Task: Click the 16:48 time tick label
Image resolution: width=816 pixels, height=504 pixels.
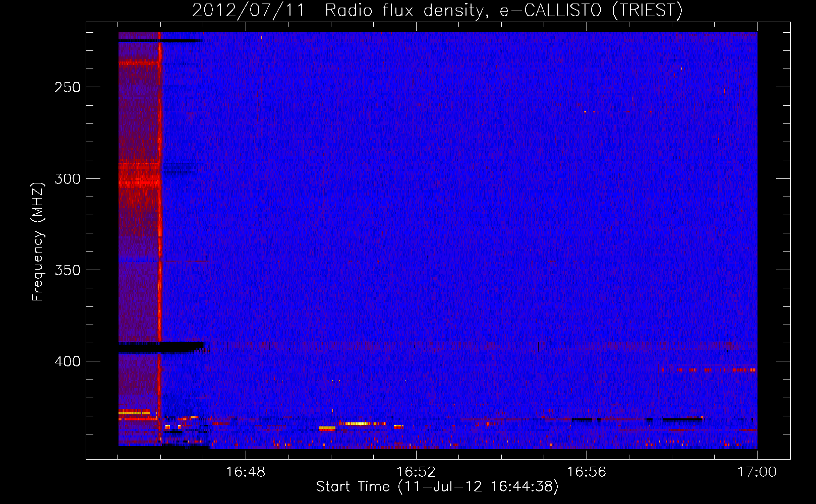Action: tap(246, 472)
